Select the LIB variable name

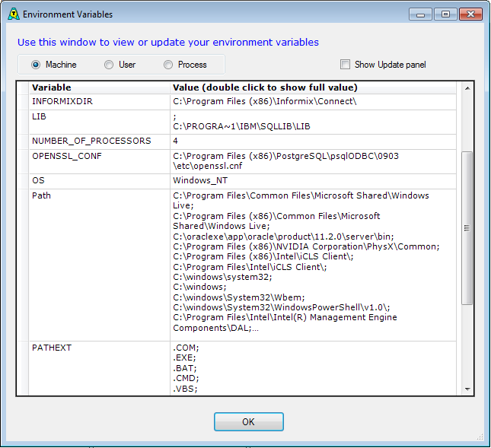click(x=39, y=116)
